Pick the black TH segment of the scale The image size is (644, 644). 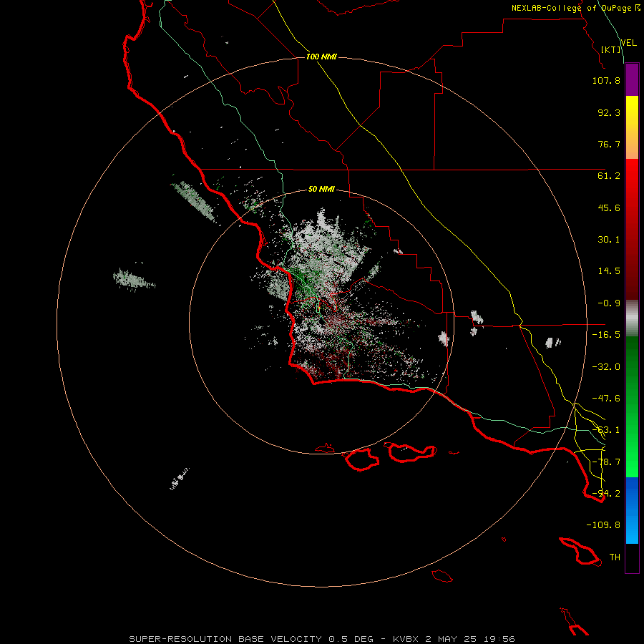pyautogui.click(x=632, y=558)
